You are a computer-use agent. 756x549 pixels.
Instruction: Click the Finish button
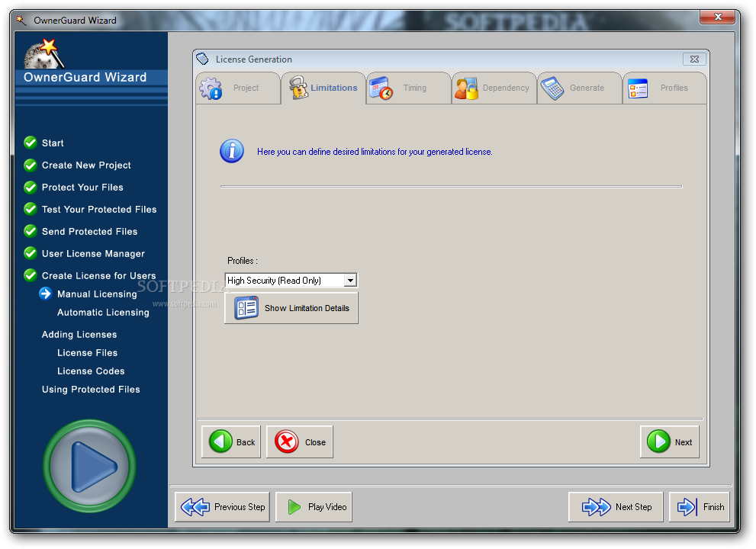point(700,507)
